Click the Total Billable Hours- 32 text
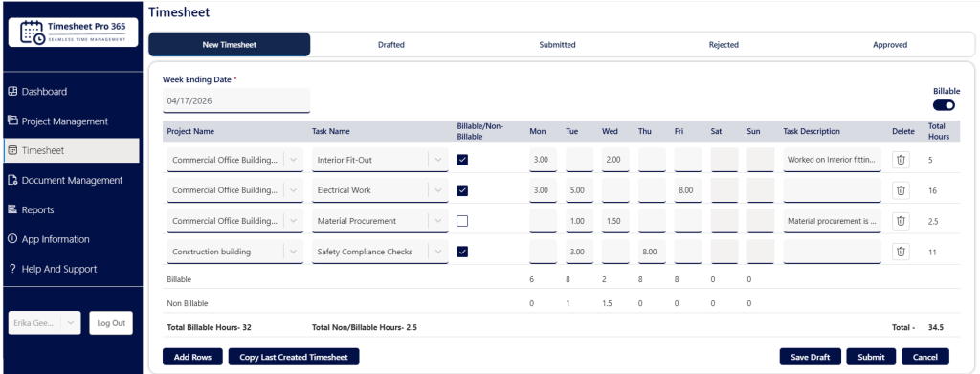Image resolution: width=980 pixels, height=374 pixels. pos(209,327)
